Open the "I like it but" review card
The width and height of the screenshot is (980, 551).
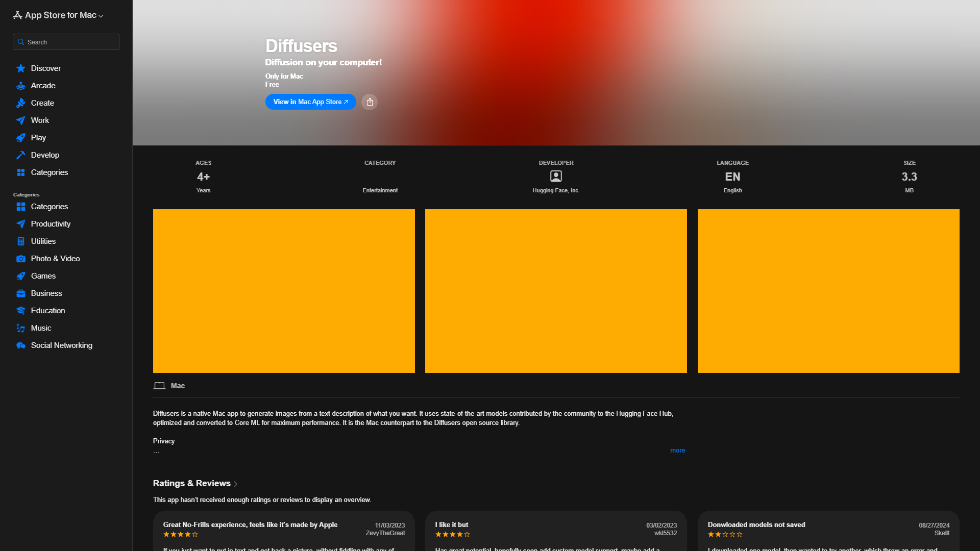[556, 531]
